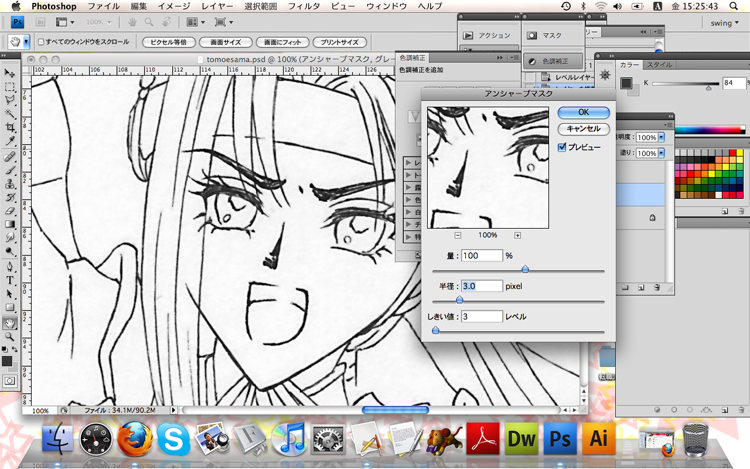Adjust the 半径 radius slider handle

click(x=459, y=300)
